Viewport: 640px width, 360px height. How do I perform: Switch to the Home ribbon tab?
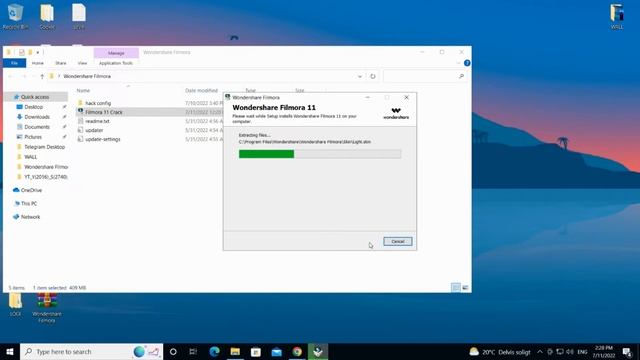[x=38, y=63]
